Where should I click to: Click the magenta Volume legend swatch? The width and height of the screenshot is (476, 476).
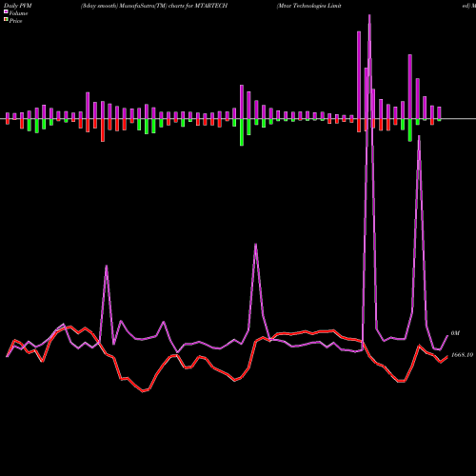6,11
